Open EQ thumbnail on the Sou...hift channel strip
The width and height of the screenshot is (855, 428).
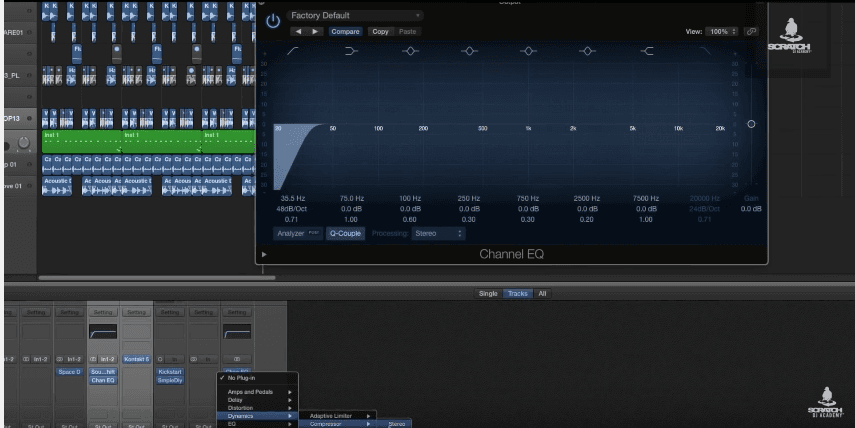103,331
